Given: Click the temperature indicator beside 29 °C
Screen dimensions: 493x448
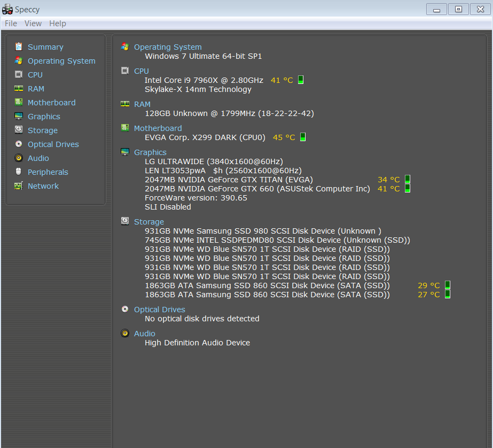Looking at the screenshot, I should pos(448,285).
